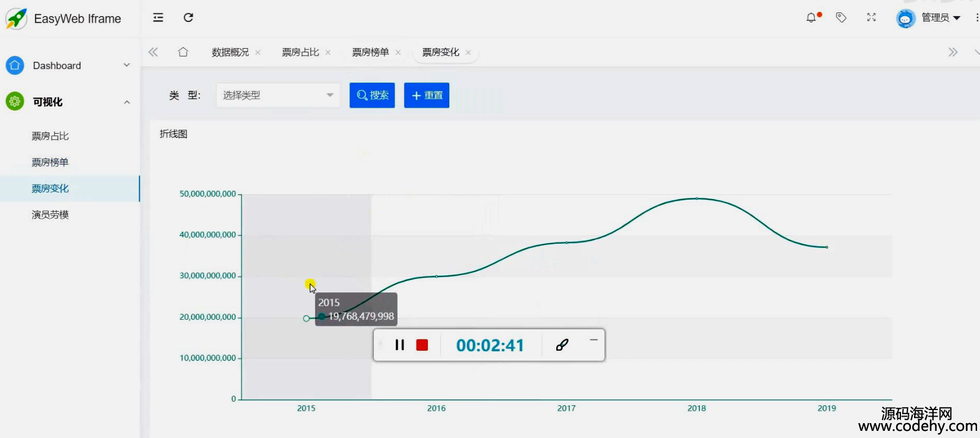
Task: Click the refresh icon in the header
Action: click(188, 18)
